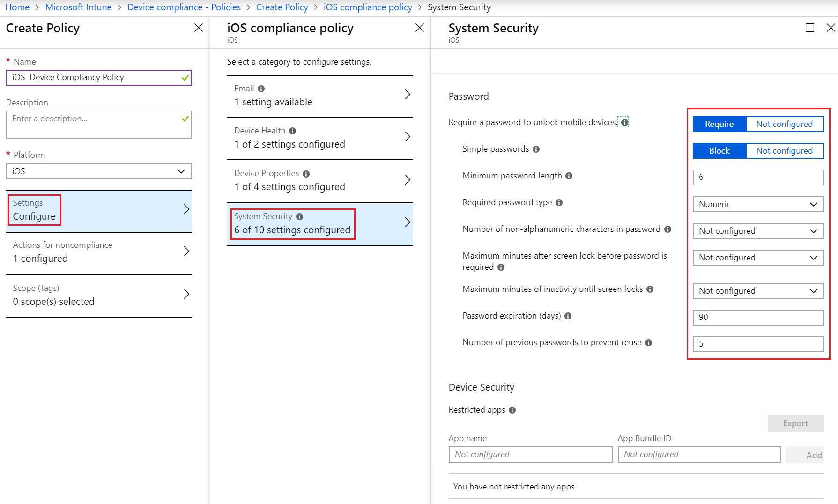The image size is (838, 504).
Task: Set password requirement to Not configured
Action: [784, 124]
